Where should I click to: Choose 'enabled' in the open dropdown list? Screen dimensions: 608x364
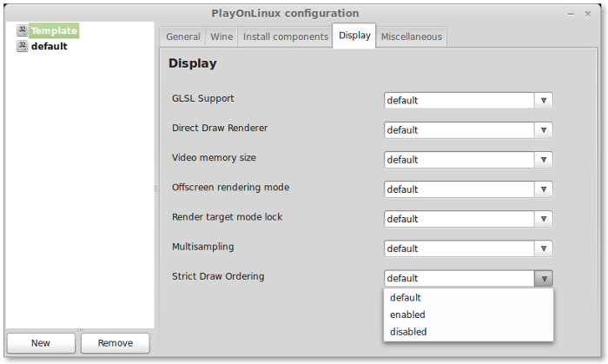pyautogui.click(x=468, y=314)
